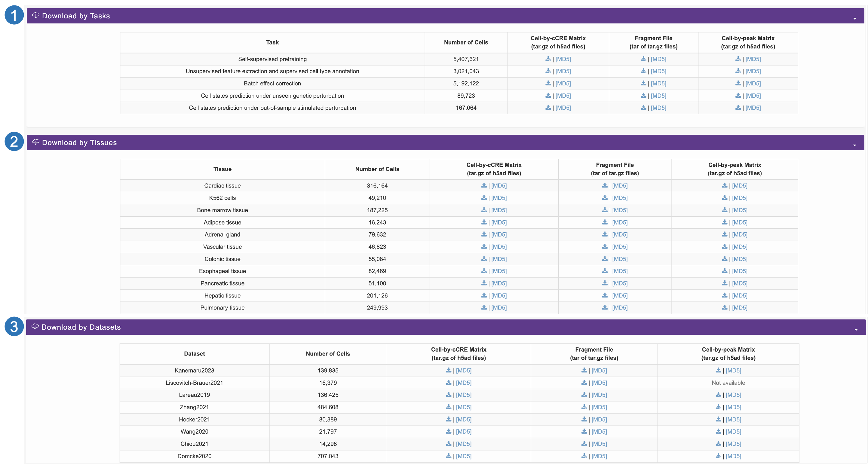This screenshot has width=868, height=464.
Task: Download Batch effect correction fragment file
Action: (x=643, y=83)
